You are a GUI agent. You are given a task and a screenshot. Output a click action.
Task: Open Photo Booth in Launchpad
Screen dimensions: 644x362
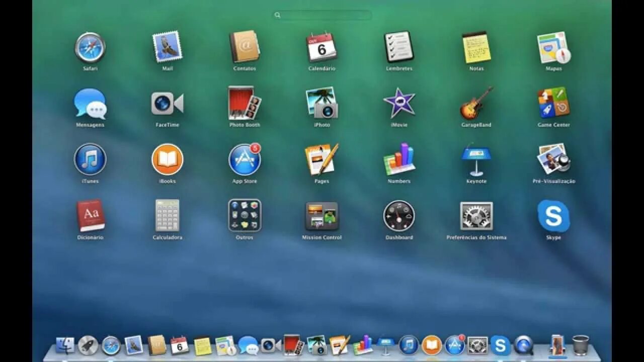tap(245, 104)
